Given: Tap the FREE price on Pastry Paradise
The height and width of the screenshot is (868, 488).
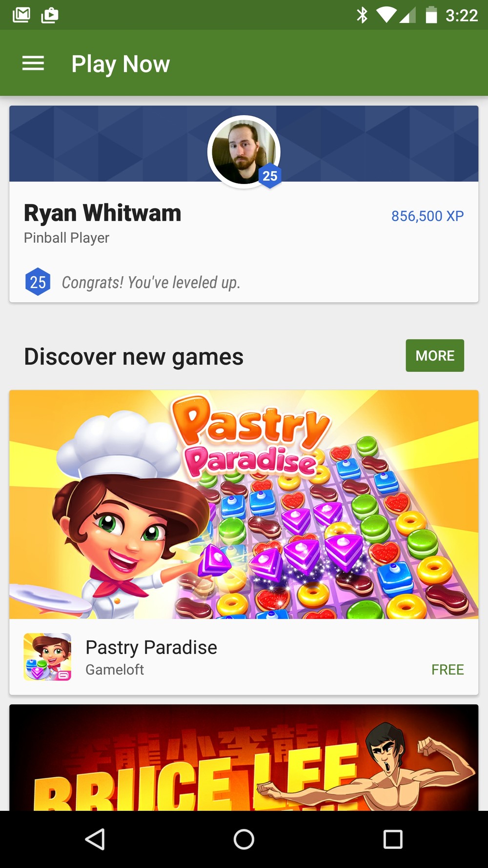Looking at the screenshot, I should tap(447, 670).
